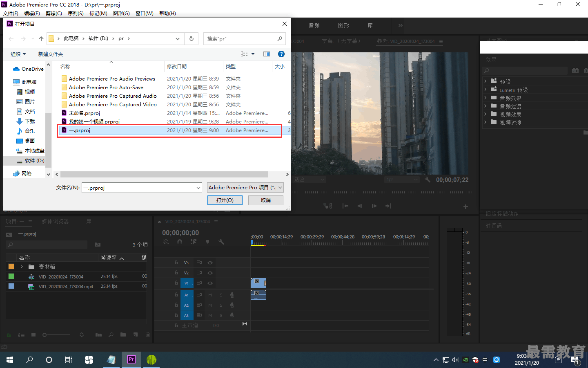588x368 pixels.
Task: Toggle V2 track visibility eye
Action: (x=210, y=273)
